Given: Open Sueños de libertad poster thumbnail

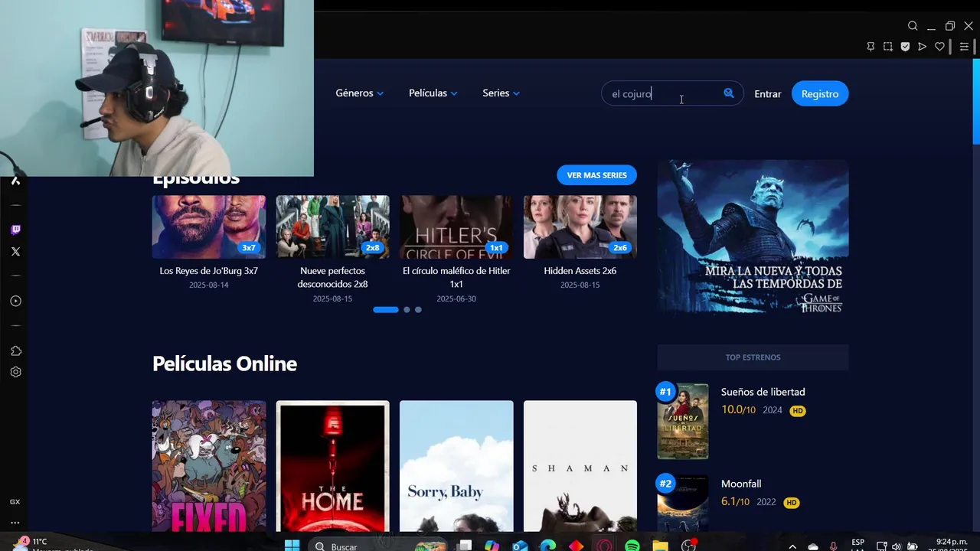Looking at the screenshot, I should coord(683,421).
